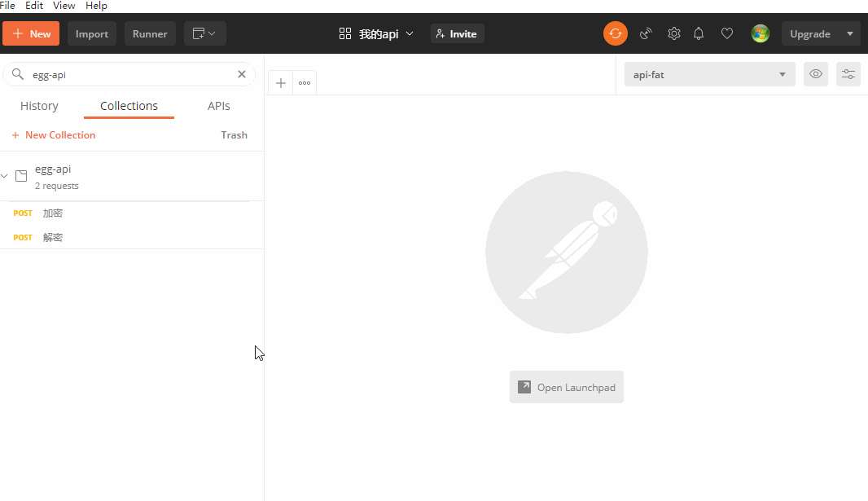Open the notifications bell icon
Image resolution: width=868 pixels, height=501 pixels.
(699, 33)
